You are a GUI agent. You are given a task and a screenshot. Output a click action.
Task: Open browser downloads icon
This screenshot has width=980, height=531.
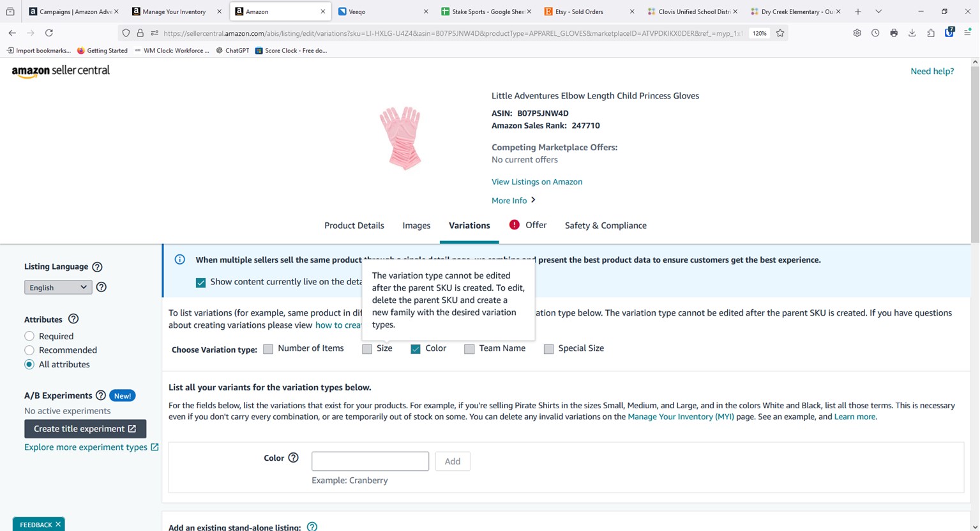point(912,33)
